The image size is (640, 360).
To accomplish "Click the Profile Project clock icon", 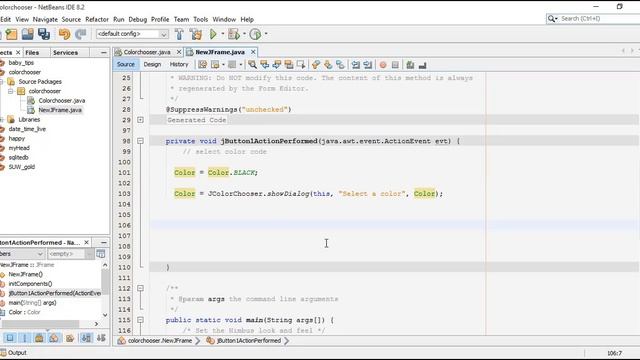I will coord(255,34).
